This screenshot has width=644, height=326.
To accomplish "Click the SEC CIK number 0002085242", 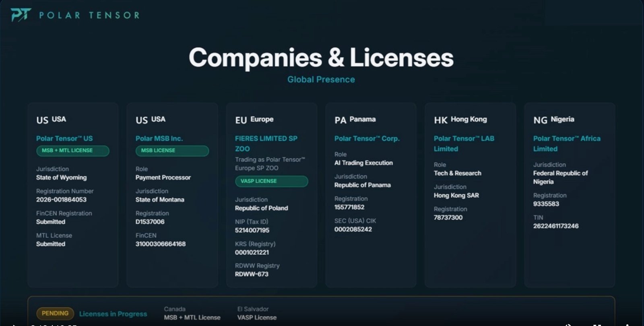I will click(x=353, y=229).
